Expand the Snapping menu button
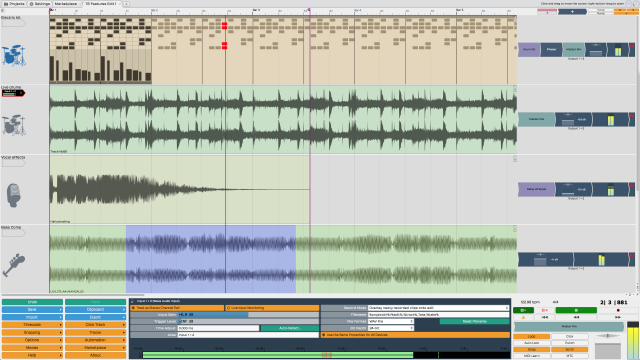Image resolution: width=640 pixels, height=360 pixels. point(32,332)
